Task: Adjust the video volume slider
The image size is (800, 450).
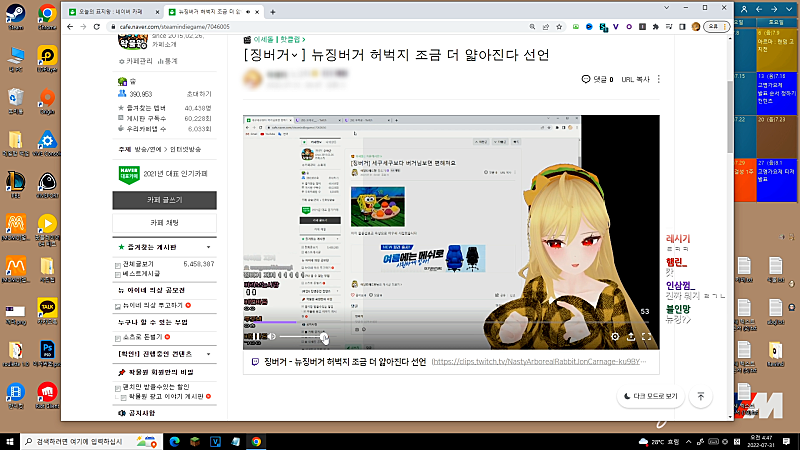Action: [x=302, y=337]
